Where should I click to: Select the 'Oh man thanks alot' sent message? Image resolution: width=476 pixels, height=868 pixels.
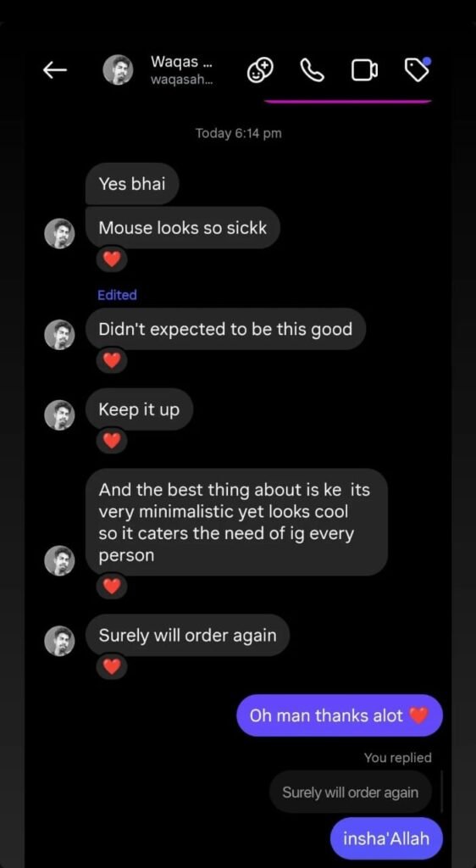340,715
